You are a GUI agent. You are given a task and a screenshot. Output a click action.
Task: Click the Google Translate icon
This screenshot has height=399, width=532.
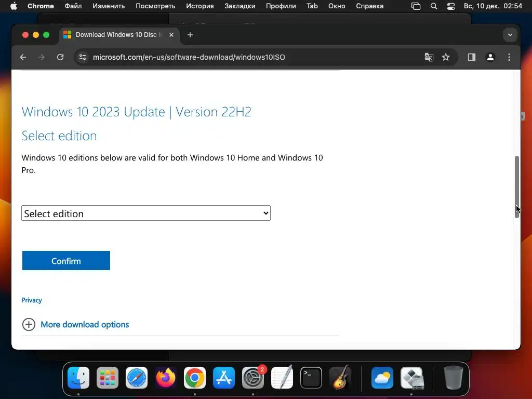pos(429,57)
